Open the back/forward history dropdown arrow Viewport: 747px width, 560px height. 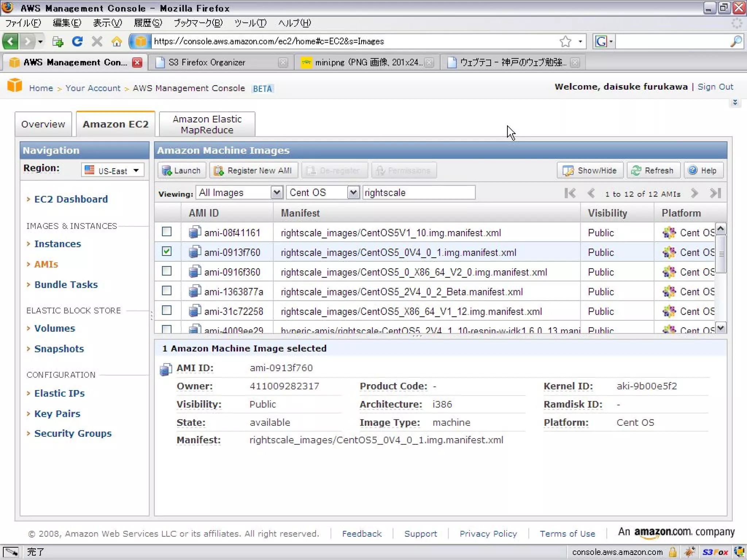[40, 42]
